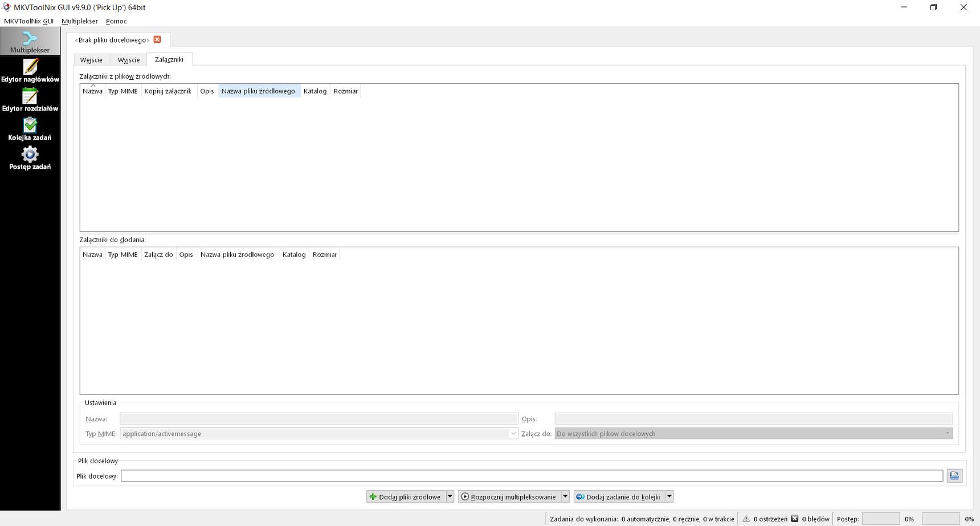Click the Opis settings input field
The width and height of the screenshot is (980, 526).
click(x=753, y=419)
